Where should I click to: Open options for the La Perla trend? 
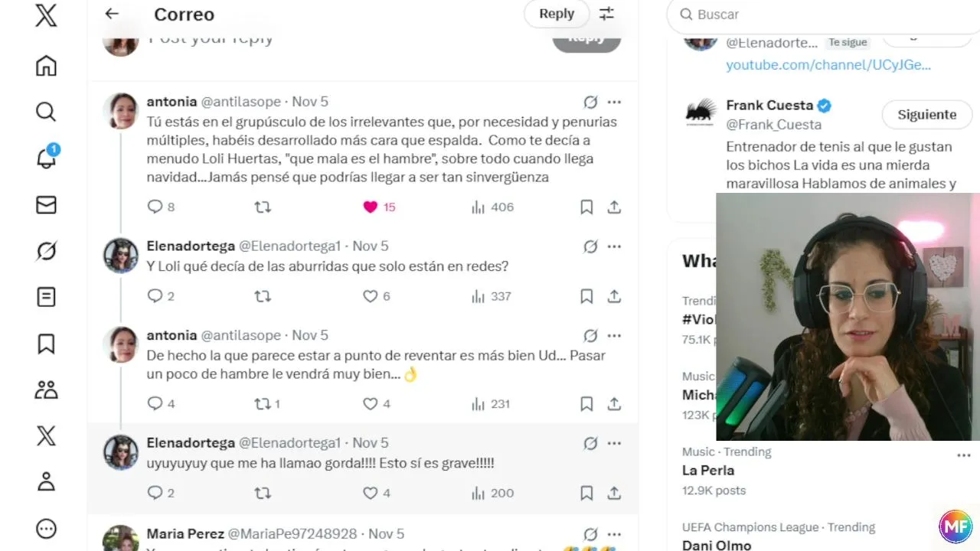click(x=963, y=455)
